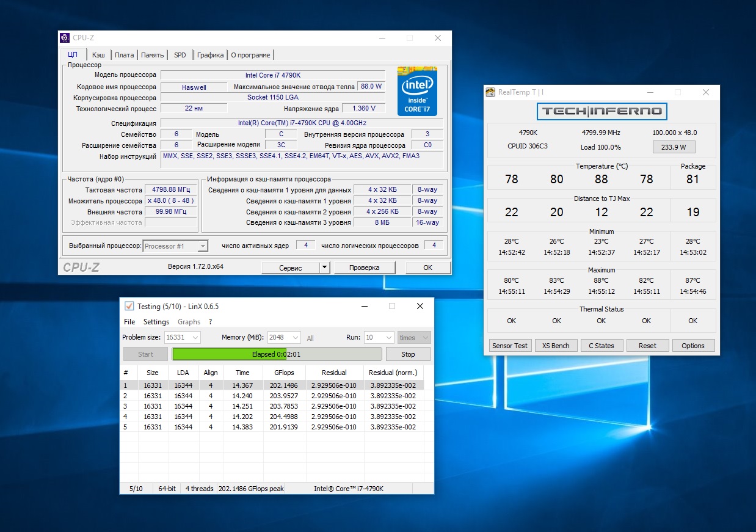
Task: Click the Residual (norm.) column header
Action: point(393,373)
